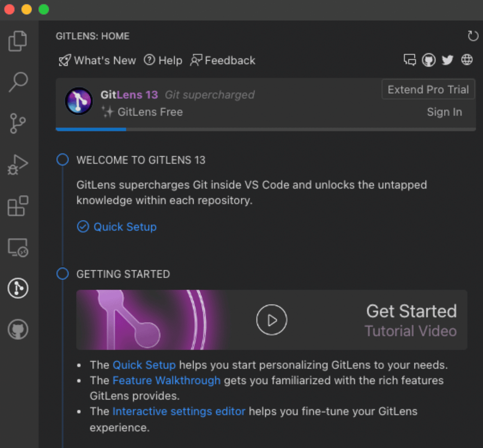
Task: Open the Help link
Action: click(163, 60)
